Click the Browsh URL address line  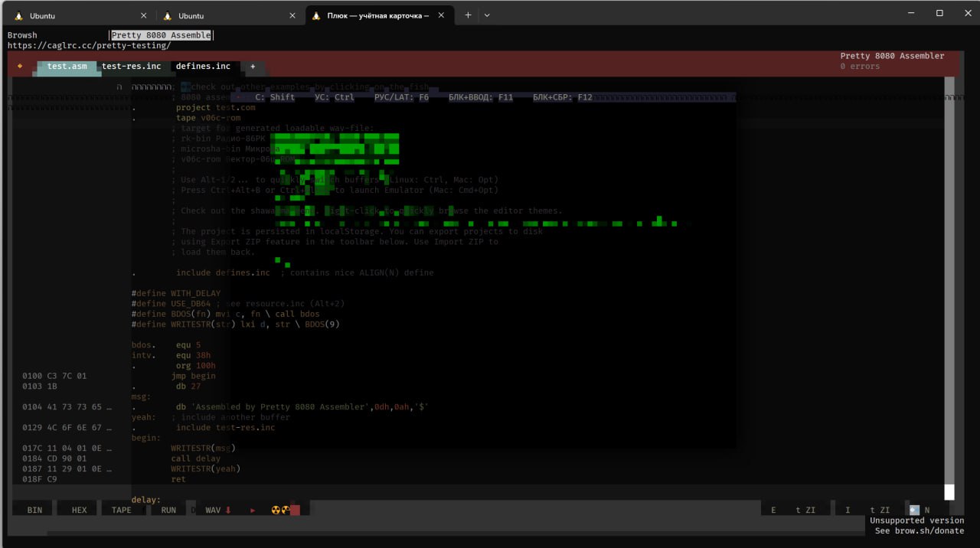89,46
